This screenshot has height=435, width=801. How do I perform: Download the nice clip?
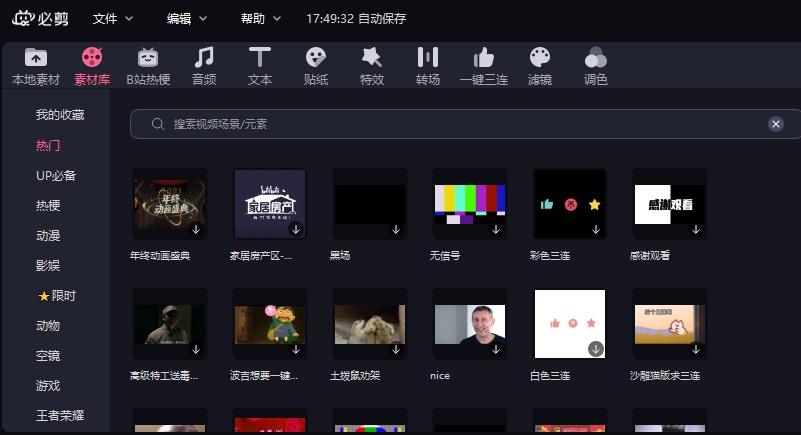click(x=496, y=350)
